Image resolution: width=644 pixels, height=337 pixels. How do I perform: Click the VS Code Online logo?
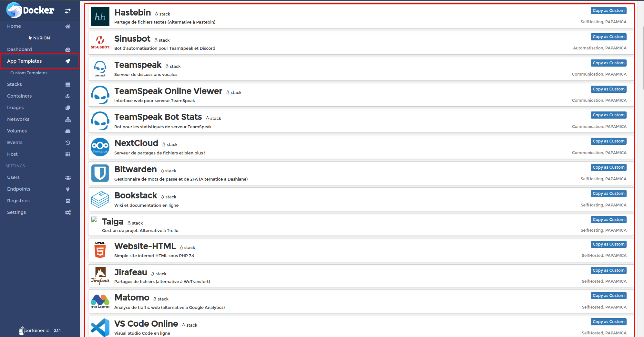coord(100,327)
